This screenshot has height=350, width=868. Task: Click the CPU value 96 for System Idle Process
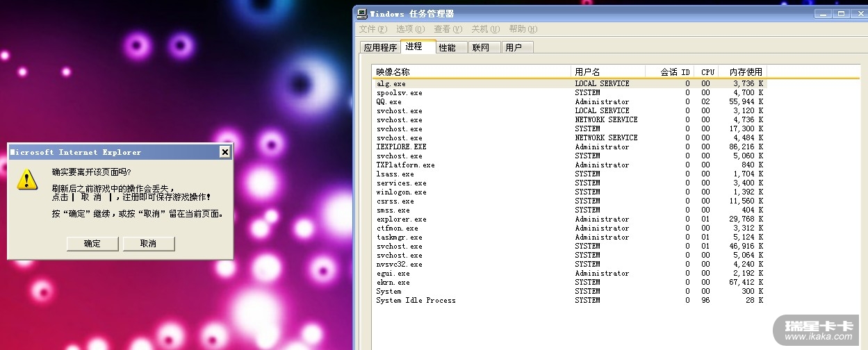705,300
